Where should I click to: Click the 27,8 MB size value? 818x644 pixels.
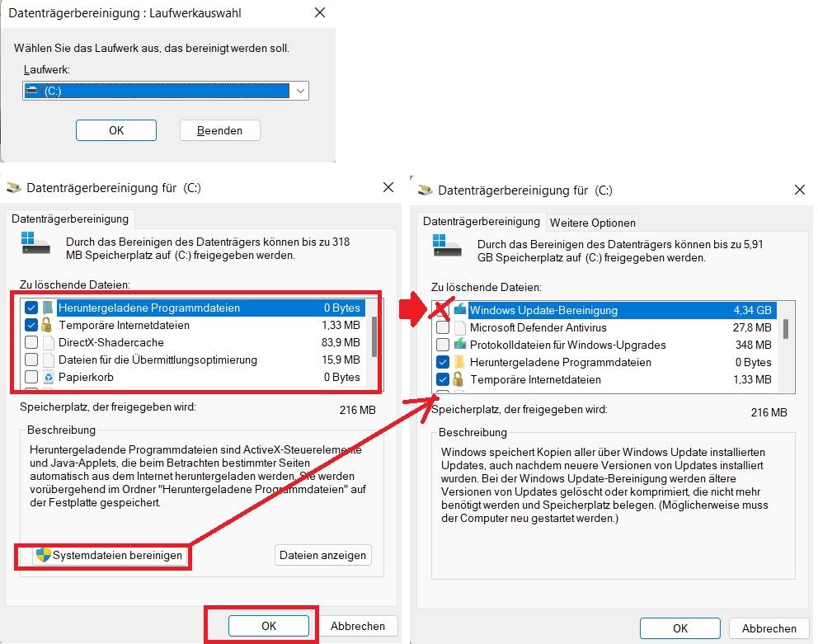(x=752, y=327)
